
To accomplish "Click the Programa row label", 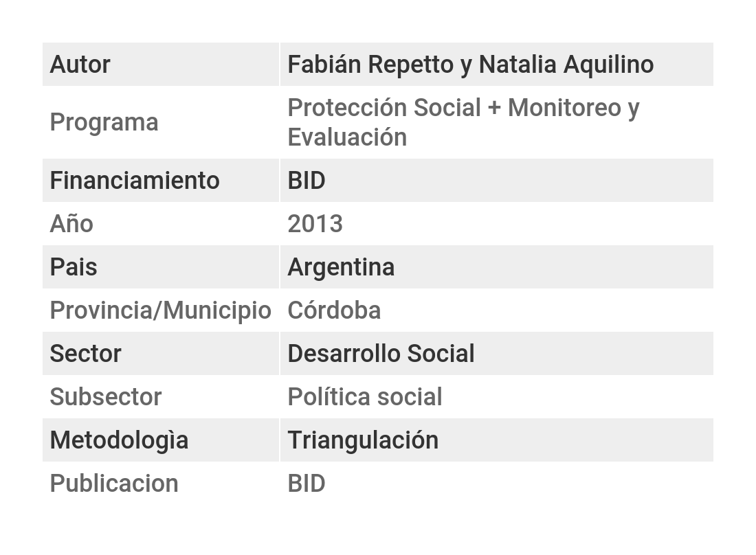I will [104, 122].
